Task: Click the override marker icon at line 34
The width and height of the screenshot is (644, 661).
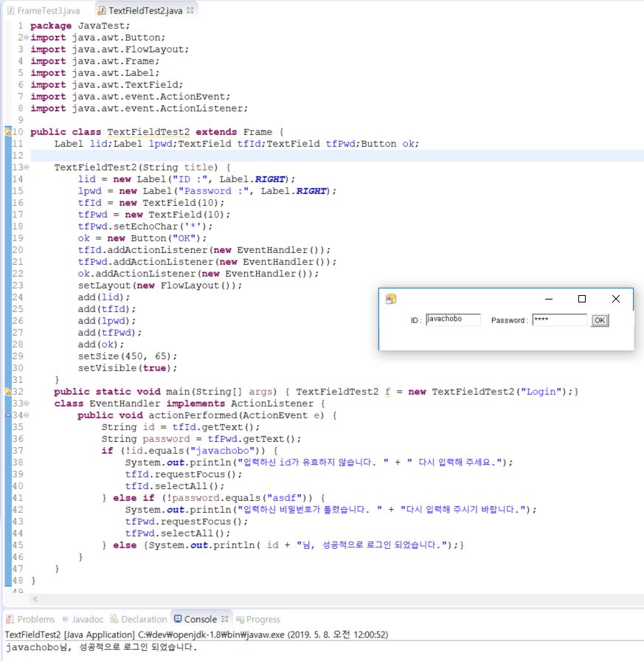Action: pyautogui.click(x=8, y=415)
